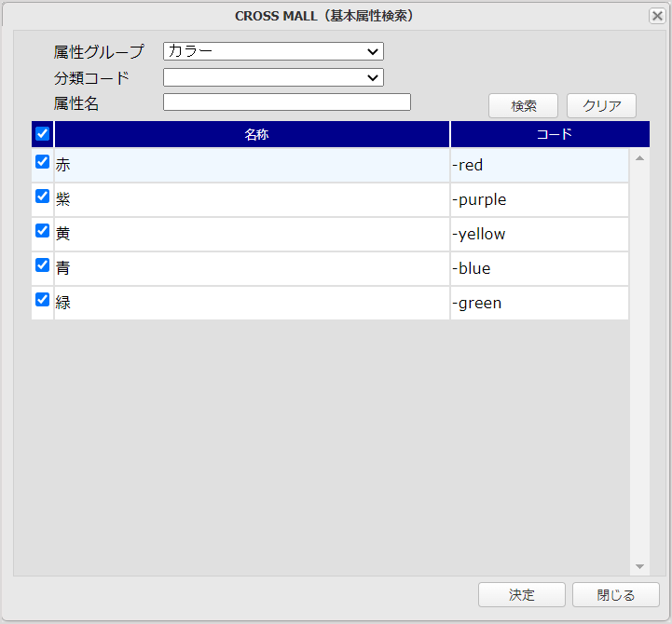Click the -blue code cell
This screenshot has height=624, width=672.
click(x=540, y=268)
